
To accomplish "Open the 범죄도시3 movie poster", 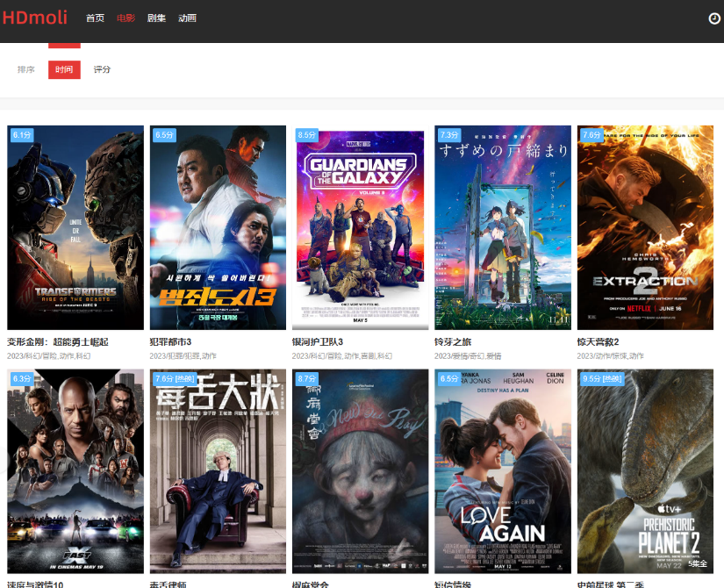I will click(218, 227).
